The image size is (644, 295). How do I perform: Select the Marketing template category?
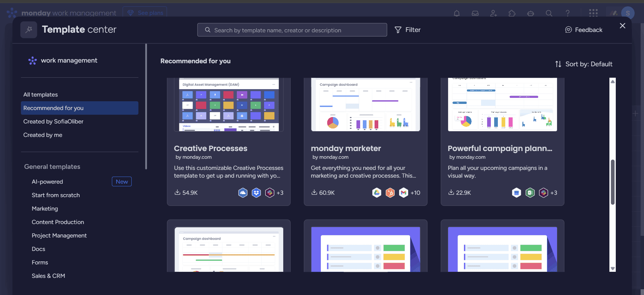(45, 209)
